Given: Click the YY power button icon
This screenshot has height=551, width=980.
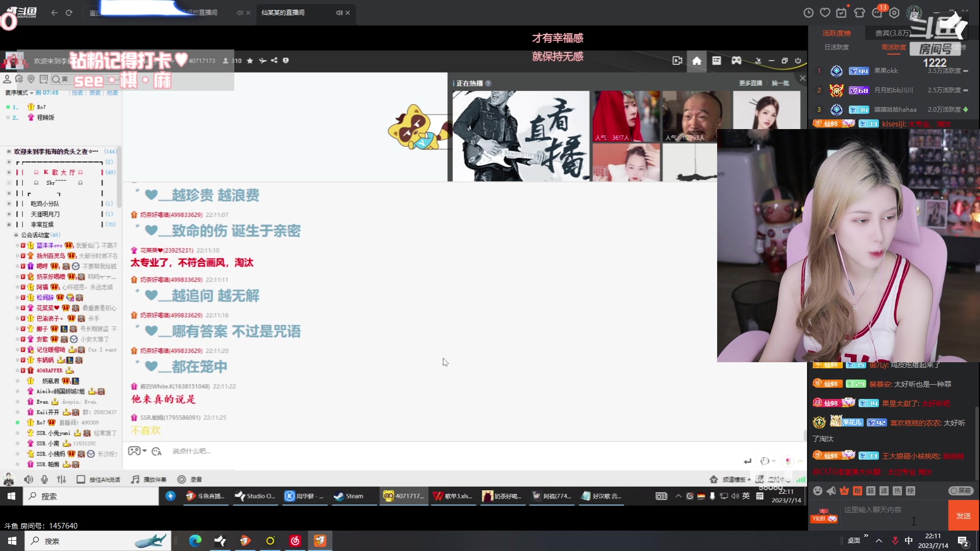Looking at the screenshot, I should [798, 61].
